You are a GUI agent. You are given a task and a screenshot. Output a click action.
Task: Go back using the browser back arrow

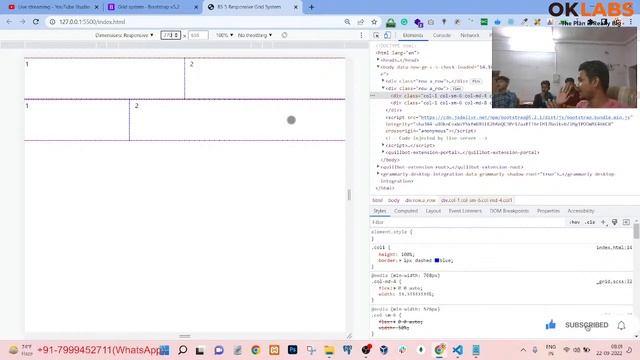tap(9, 22)
